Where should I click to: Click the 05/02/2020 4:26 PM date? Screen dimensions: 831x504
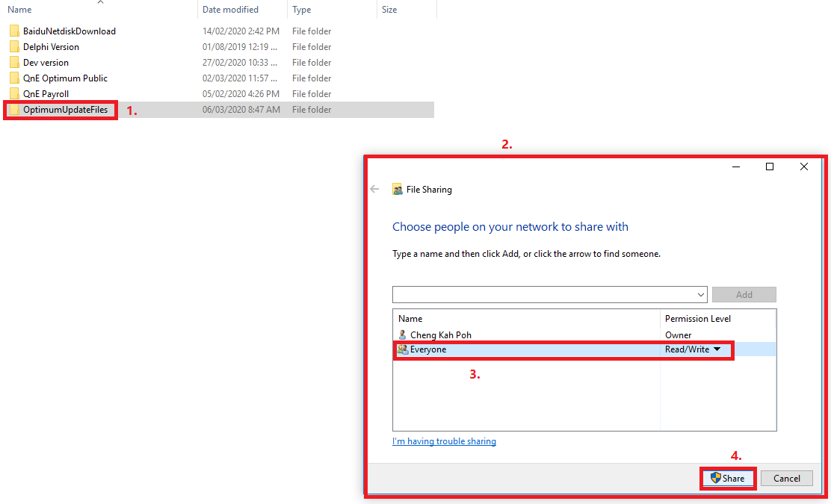click(x=241, y=93)
